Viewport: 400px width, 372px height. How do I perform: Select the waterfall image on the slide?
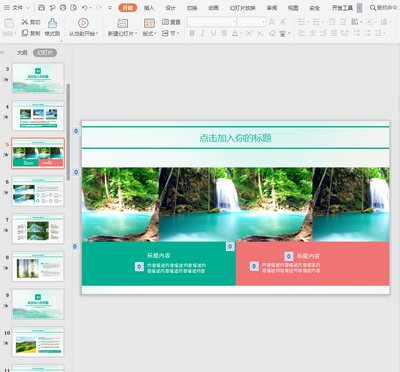pyautogui.click(x=235, y=204)
